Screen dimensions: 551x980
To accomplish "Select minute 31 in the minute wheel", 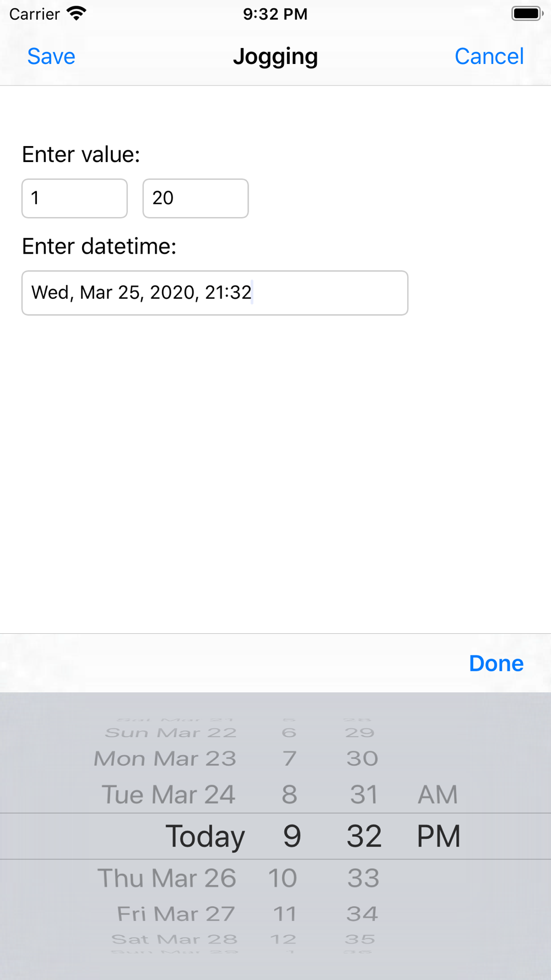I will 364,795.
